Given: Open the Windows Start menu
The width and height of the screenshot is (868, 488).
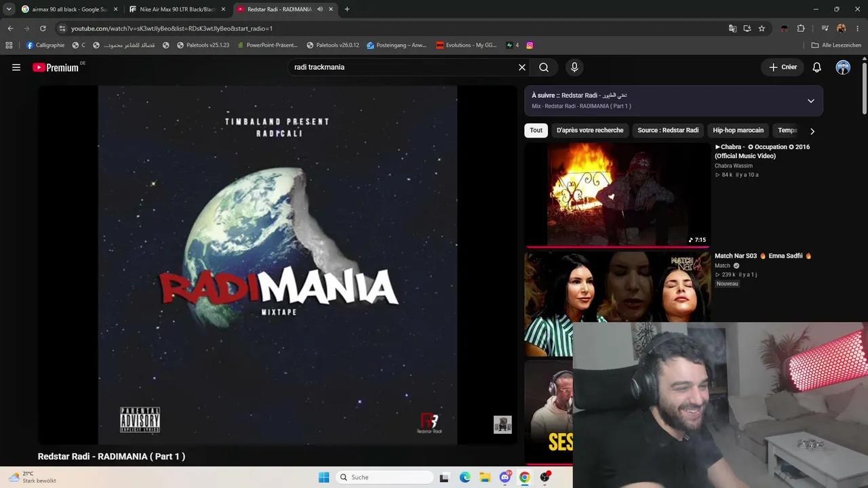Looking at the screenshot, I should pyautogui.click(x=324, y=477).
